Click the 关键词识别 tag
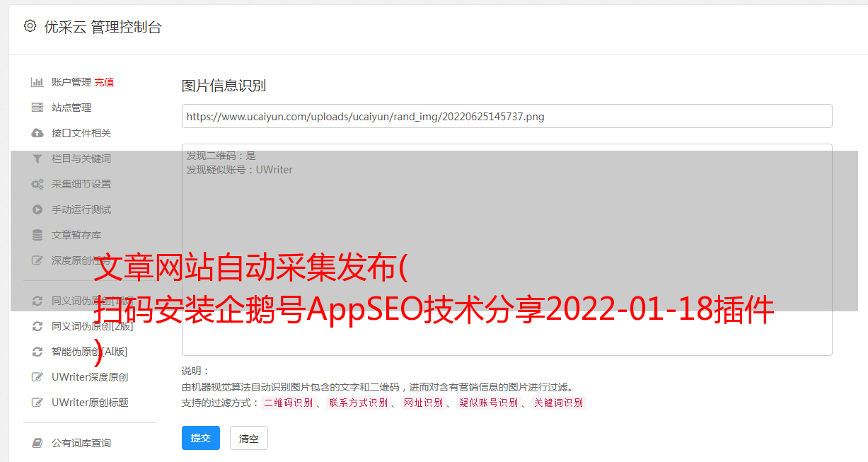This screenshot has width=868, height=462. pyautogui.click(x=559, y=403)
